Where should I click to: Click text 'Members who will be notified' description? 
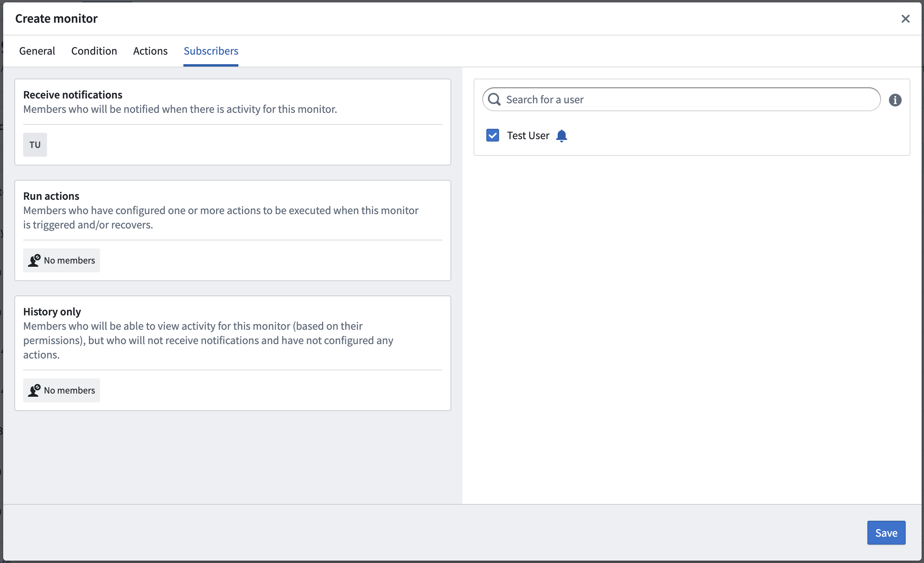click(180, 109)
